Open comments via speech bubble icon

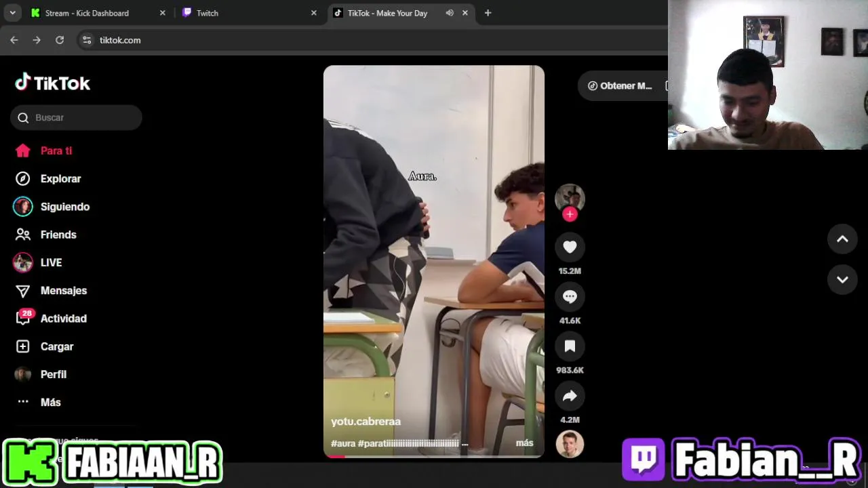click(x=570, y=297)
